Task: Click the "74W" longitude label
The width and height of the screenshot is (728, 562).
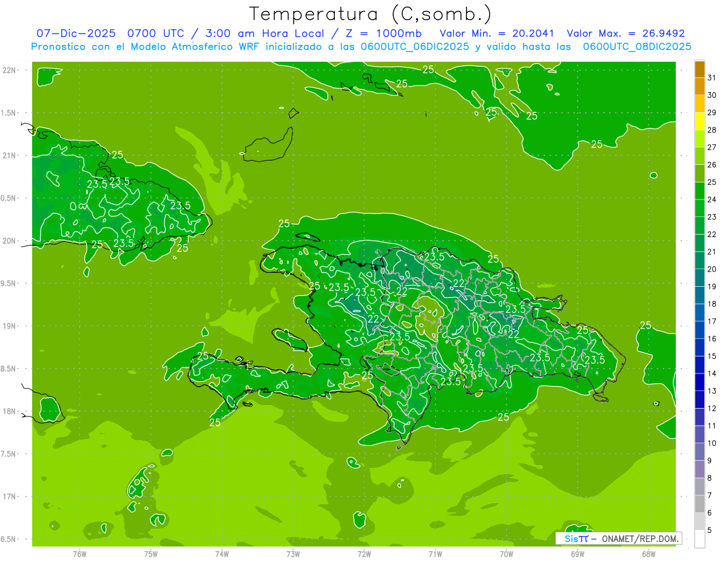Action: pyautogui.click(x=222, y=554)
